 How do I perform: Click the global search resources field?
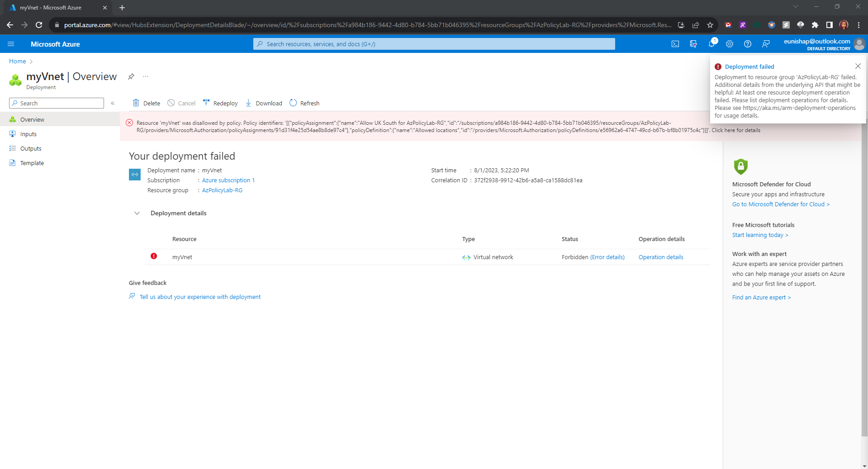click(434, 44)
